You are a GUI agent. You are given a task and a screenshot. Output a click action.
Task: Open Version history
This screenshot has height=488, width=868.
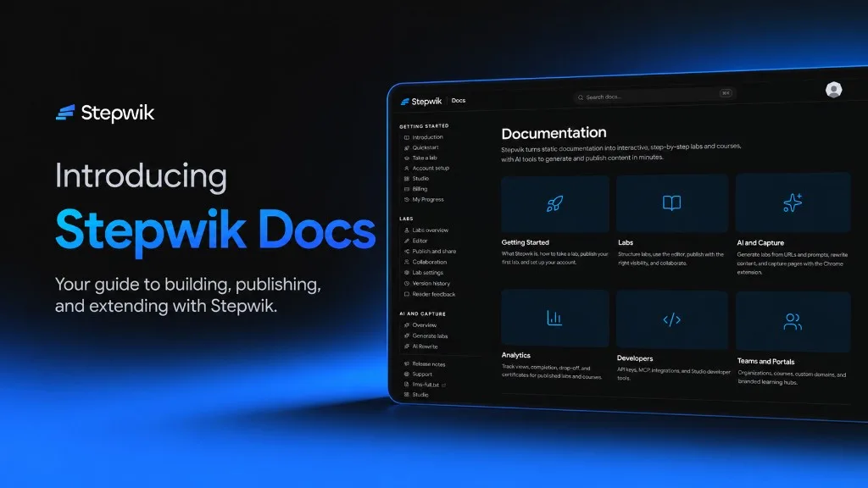point(431,283)
